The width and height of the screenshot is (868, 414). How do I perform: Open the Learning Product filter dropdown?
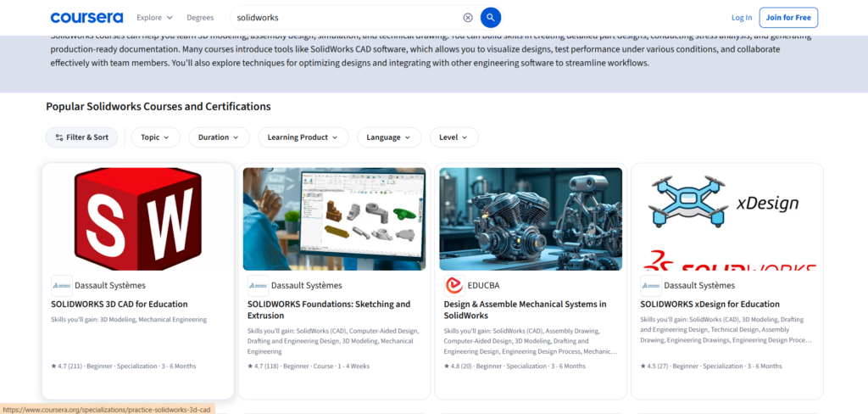pos(303,137)
